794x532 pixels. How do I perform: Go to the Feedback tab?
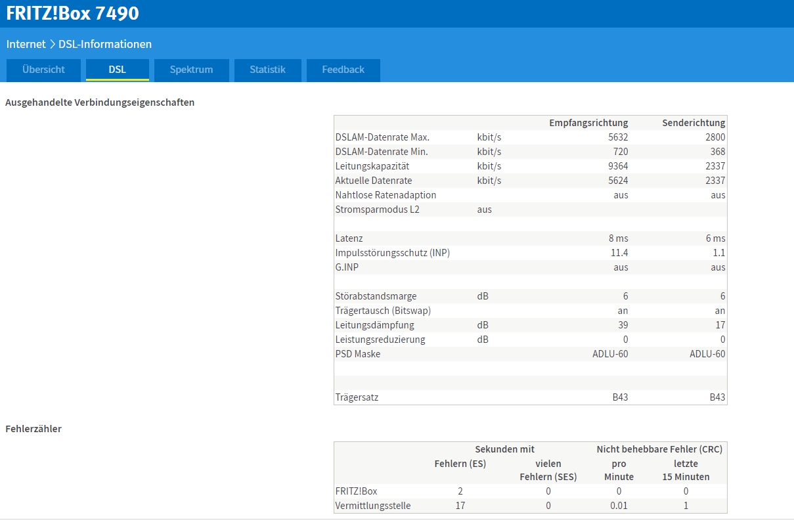[x=343, y=70]
